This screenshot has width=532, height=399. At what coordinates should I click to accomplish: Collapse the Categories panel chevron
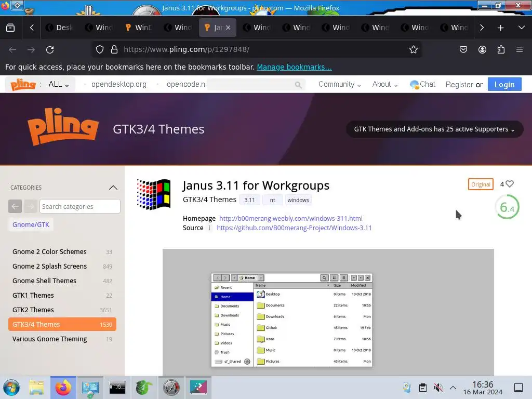(x=113, y=188)
